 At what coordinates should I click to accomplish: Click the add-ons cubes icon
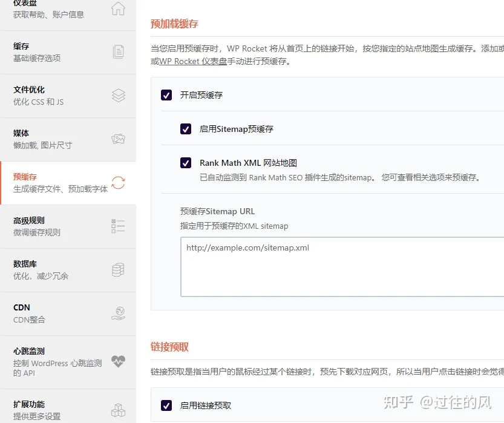(119, 410)
